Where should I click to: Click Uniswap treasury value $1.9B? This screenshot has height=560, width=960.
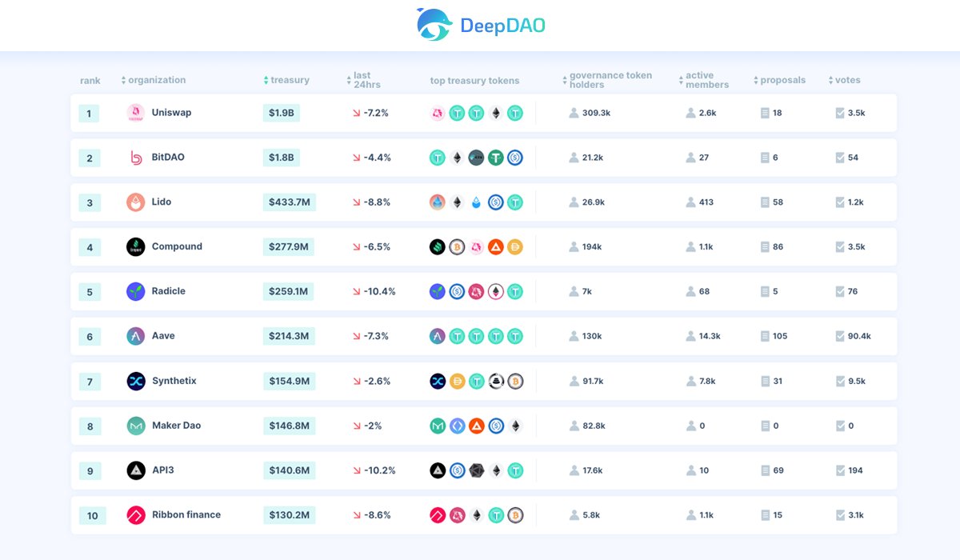[x=281, y=114]
